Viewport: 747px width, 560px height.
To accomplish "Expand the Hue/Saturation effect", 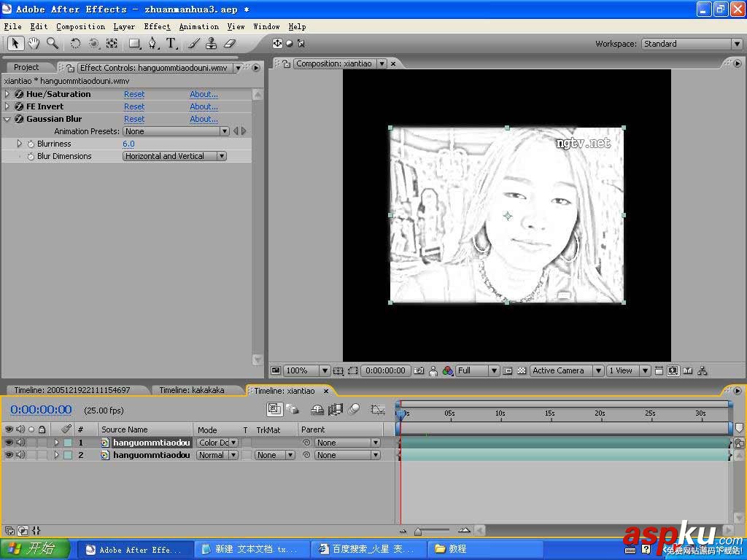I will 7,94.
